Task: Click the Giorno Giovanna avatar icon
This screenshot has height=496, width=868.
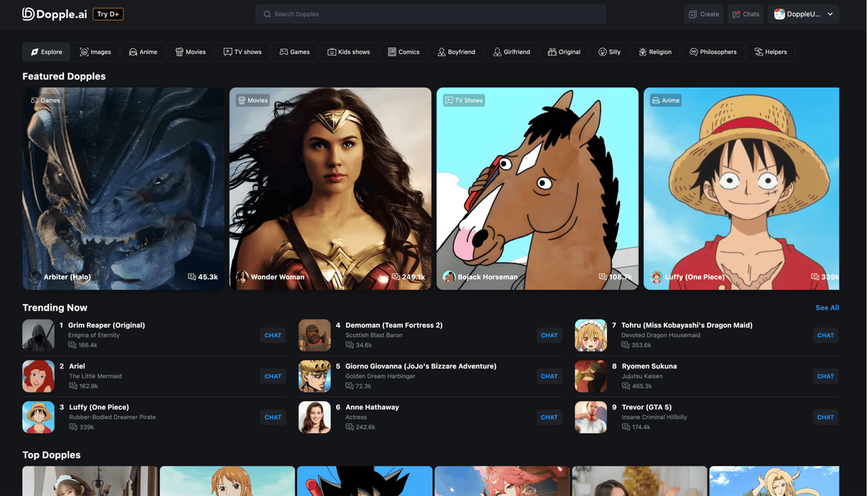Action: (x=315, y=376)
